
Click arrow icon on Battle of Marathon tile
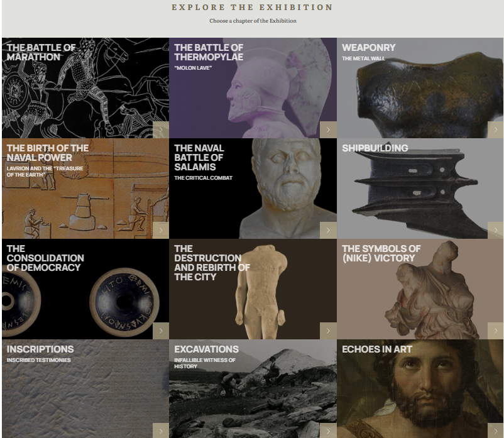pos(161,130)
